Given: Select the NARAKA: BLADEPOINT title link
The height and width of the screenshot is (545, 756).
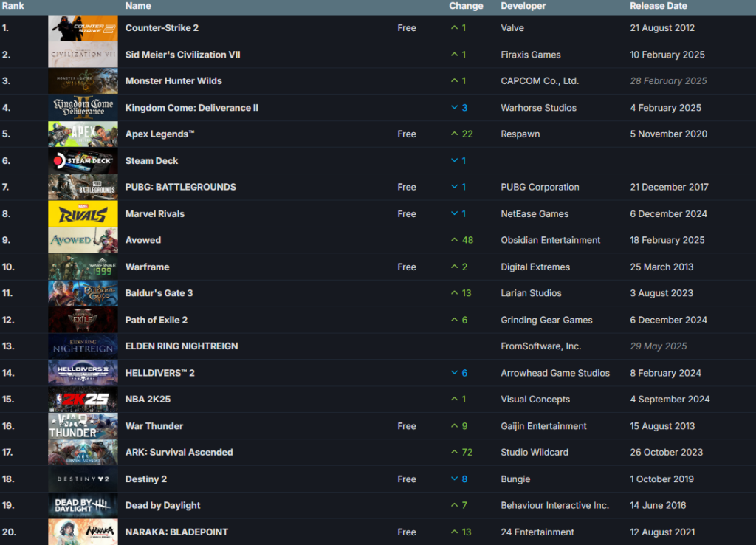Looking at the screenshot, I should 176,532.
